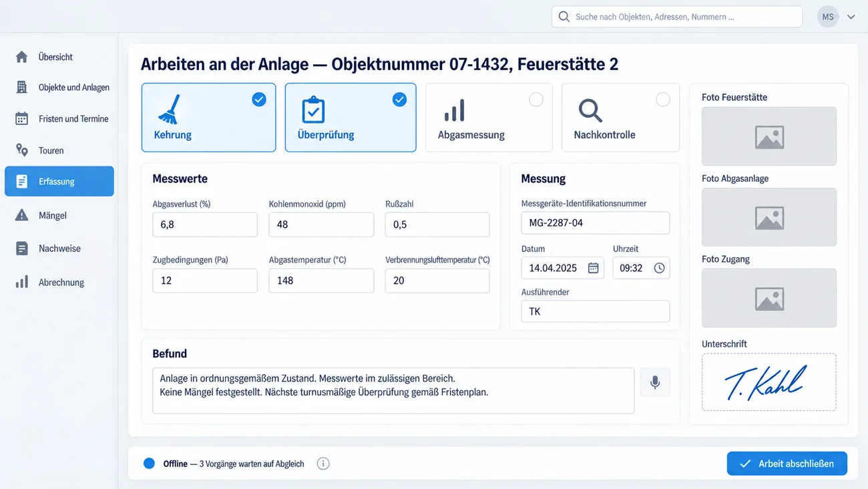Viewport: 868px width, 489px height.
Task: Click into the Rußzahl field
Action: [437, 224]
